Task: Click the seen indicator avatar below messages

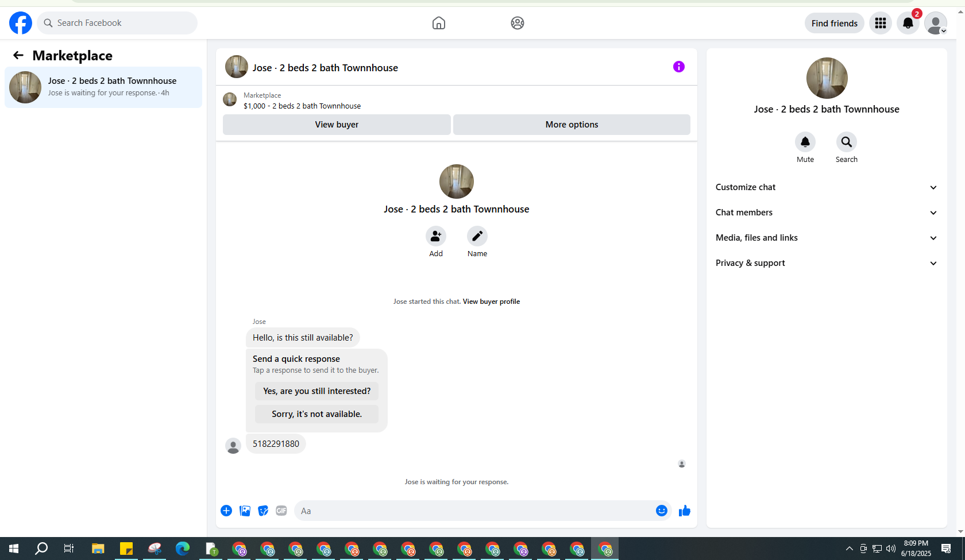Action: coord(682,464)
